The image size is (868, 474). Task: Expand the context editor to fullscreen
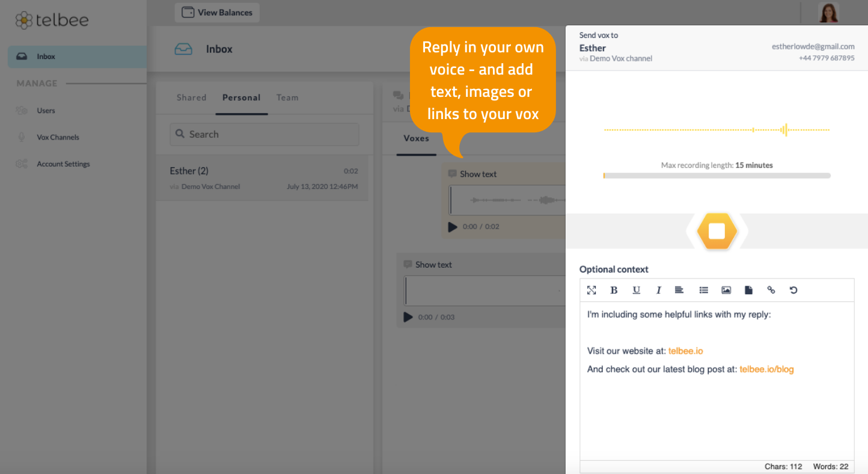pos(591,290)
